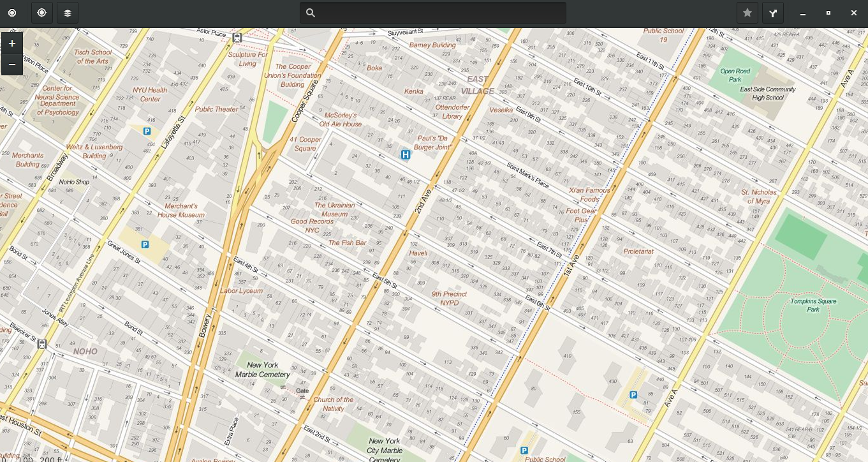
Task: Open the Maps application menu icon
Action: [x=12, y=13]
